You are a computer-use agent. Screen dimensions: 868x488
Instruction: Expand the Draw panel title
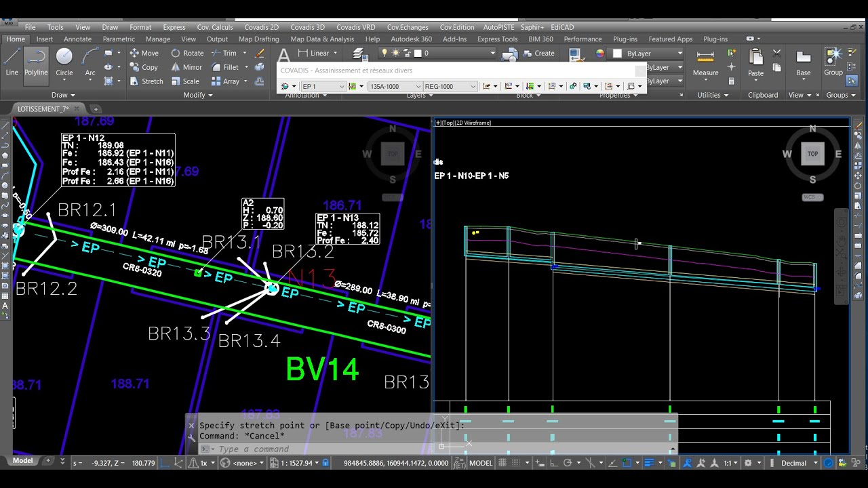coord(63,95)
